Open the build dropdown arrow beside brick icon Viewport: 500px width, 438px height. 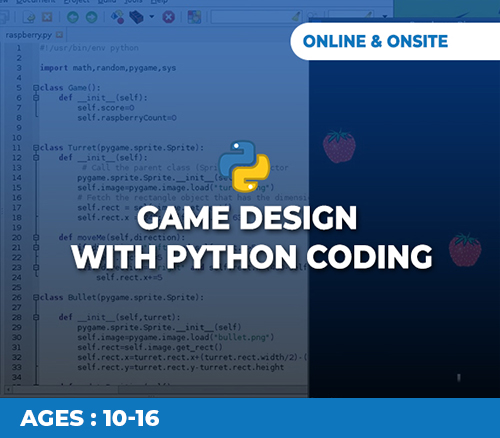(152, 16)
